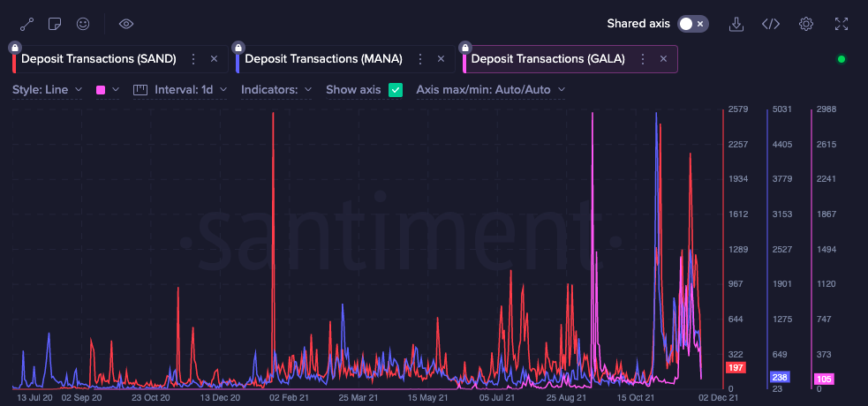Click the 2579 SAND axis maximum

coord(739,109)
